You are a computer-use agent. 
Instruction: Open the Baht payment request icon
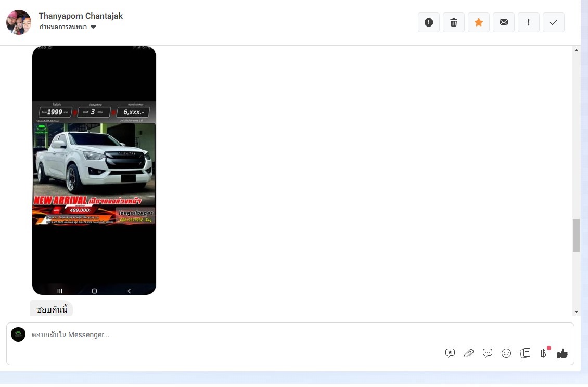click(x=544, y=353)
